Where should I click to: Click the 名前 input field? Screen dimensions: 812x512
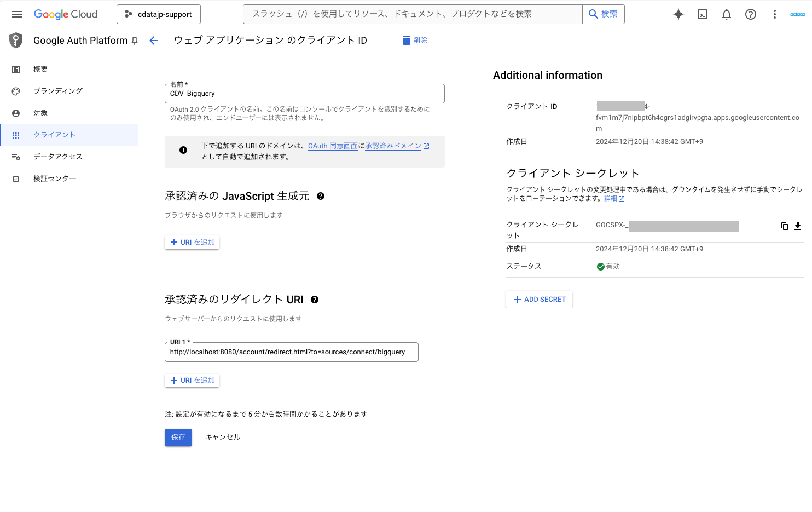point(304,94)
